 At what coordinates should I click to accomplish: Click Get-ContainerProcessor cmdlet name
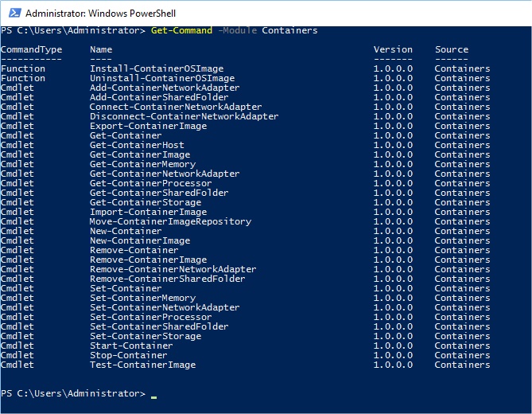[x=150, y=183]
